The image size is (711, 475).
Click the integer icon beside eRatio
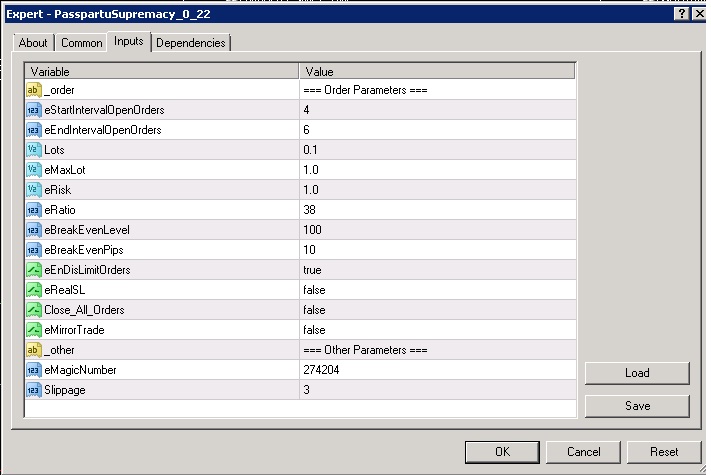pyautogui.click(x=34, y=210)
